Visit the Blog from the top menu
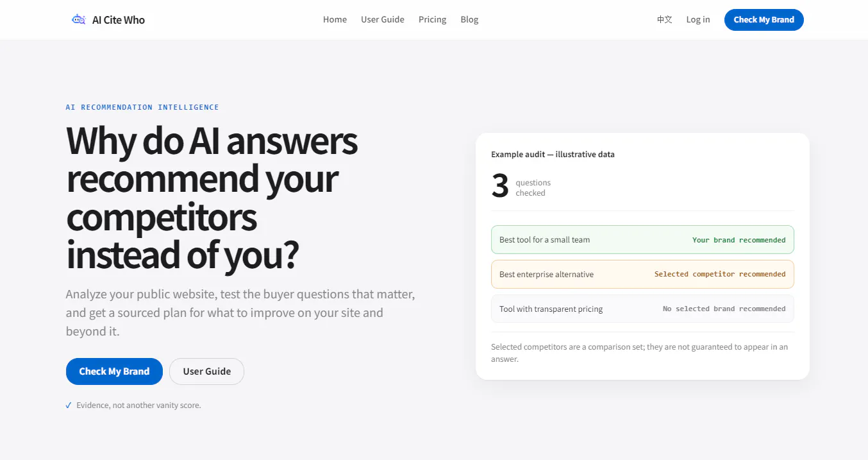Screen dimensions: 868x460 point(470,20)
